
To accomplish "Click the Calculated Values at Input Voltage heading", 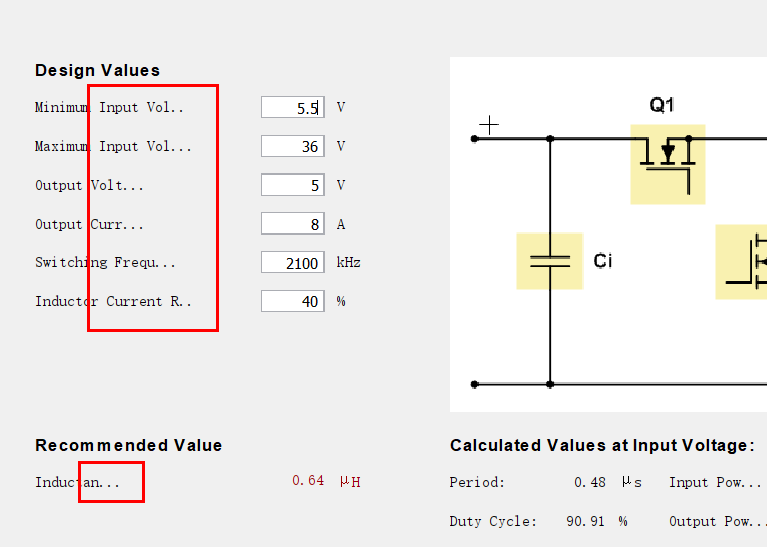I will point(602,446).
